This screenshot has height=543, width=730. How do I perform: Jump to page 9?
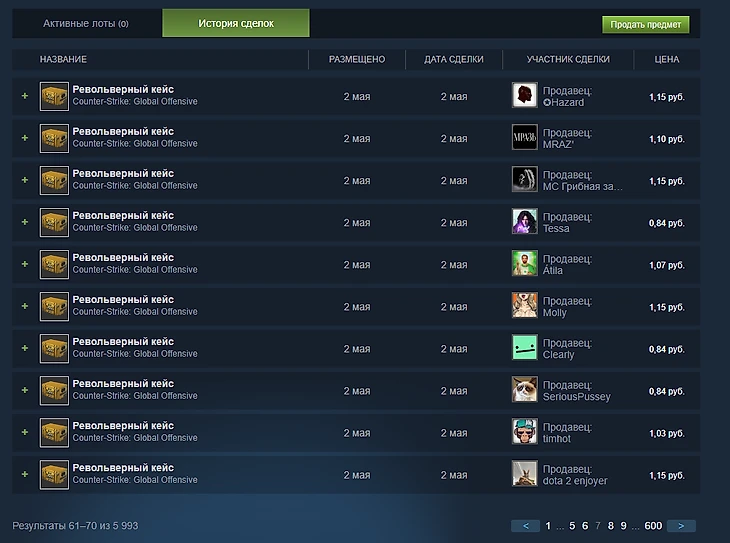pyautogui.click(x=623, y=526)
